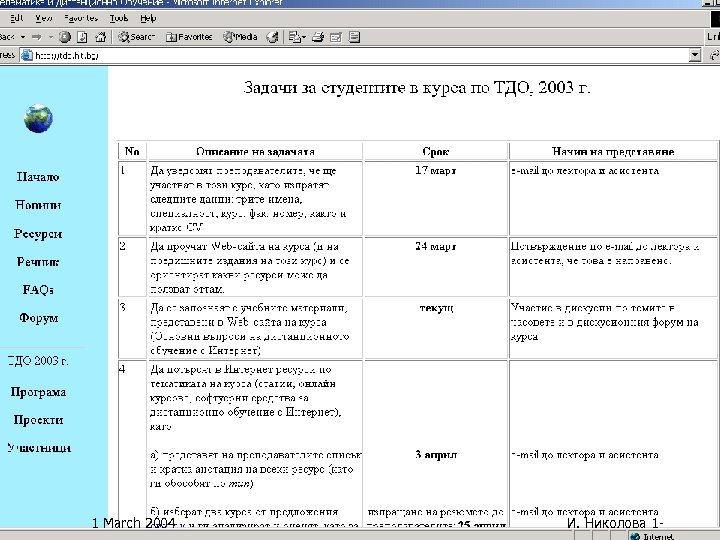
Task: Open the Програма sidebar link
Action: coord(38,392)
